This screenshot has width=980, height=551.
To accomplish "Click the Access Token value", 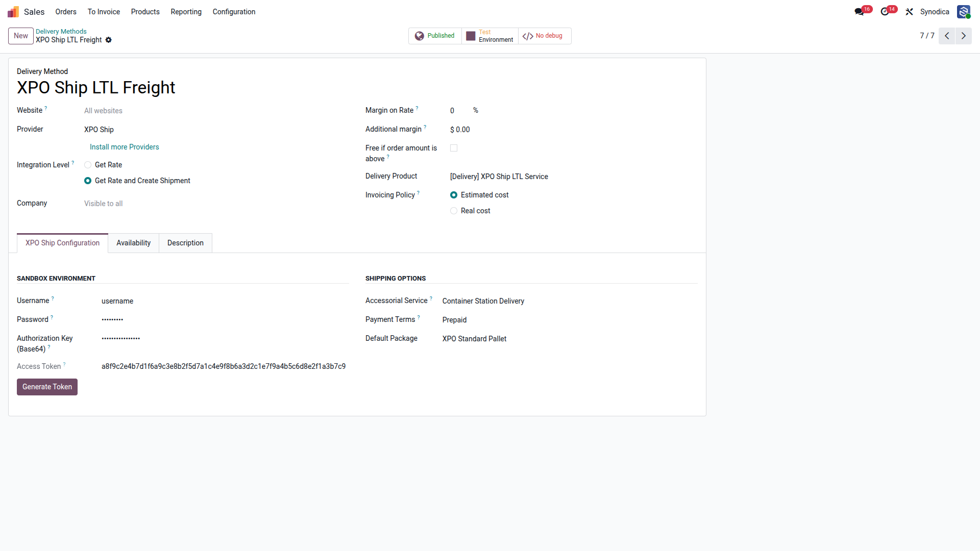I will point(224,366).
